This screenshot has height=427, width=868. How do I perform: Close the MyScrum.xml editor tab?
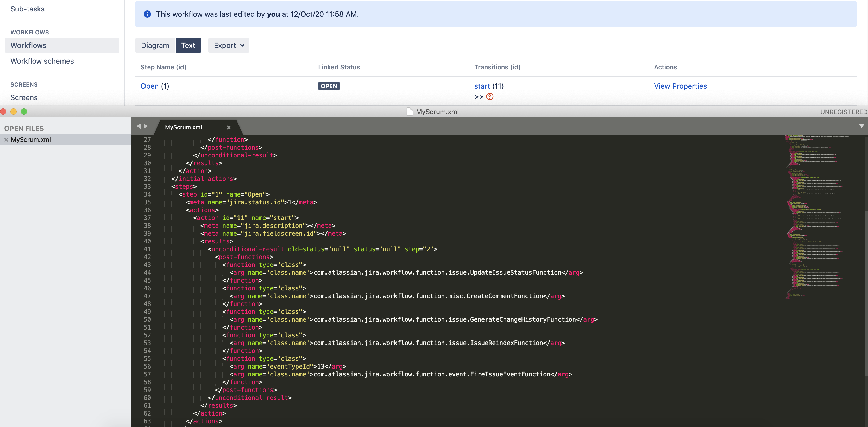(x=229, y=127)
